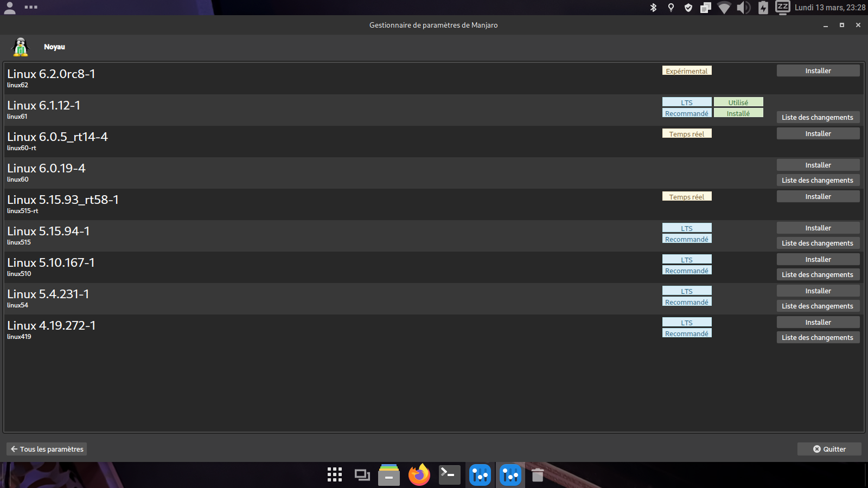Open the volume speaker tray icon
The image size is (868, 488).
tap(743, 8)
